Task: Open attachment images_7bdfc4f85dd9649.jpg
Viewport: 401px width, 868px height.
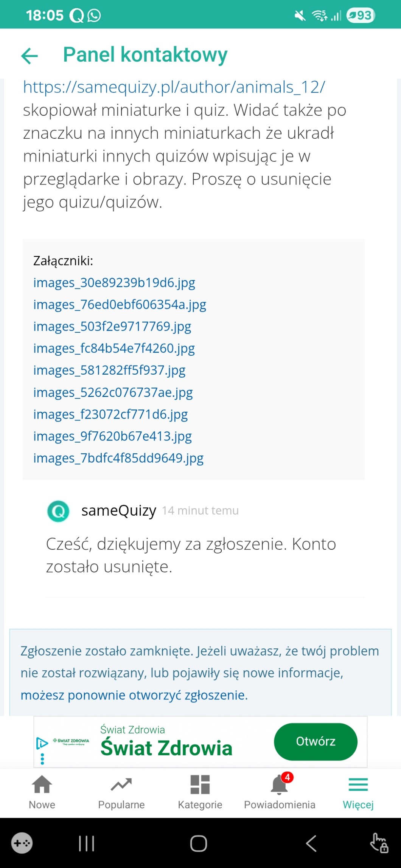Action: coord(118,458)
